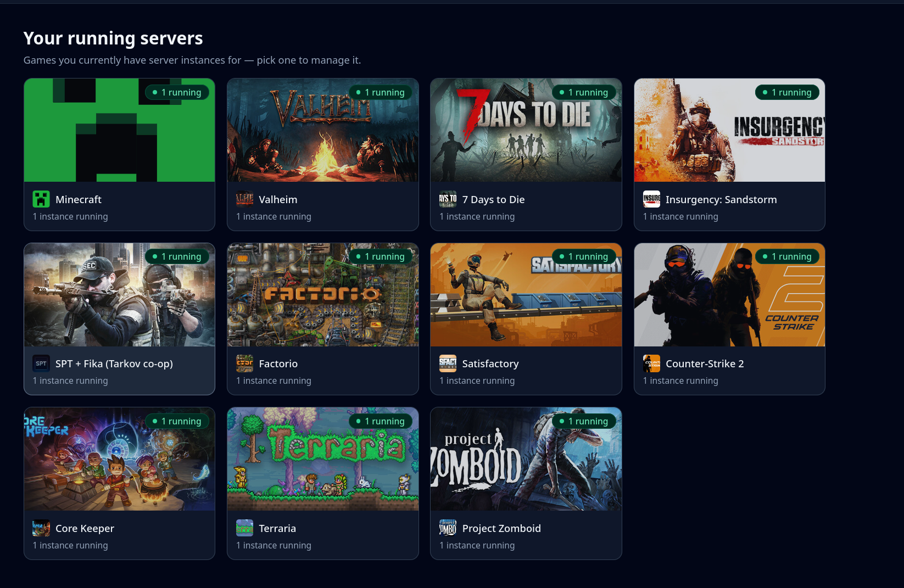This screenshot has height=588, width=904.
Task: Select the Factorio title link
Action: [278, 363]
